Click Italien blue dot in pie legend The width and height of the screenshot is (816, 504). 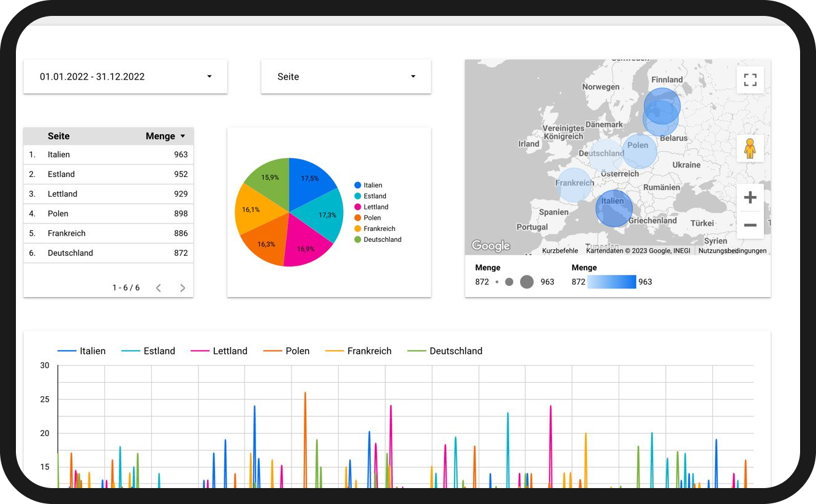point(358,185)
